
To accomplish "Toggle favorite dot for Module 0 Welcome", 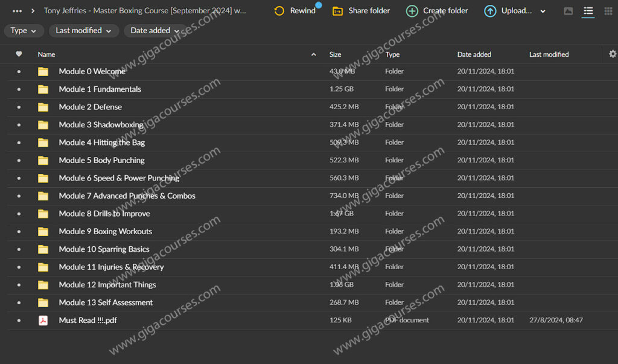I will [19, 71].
